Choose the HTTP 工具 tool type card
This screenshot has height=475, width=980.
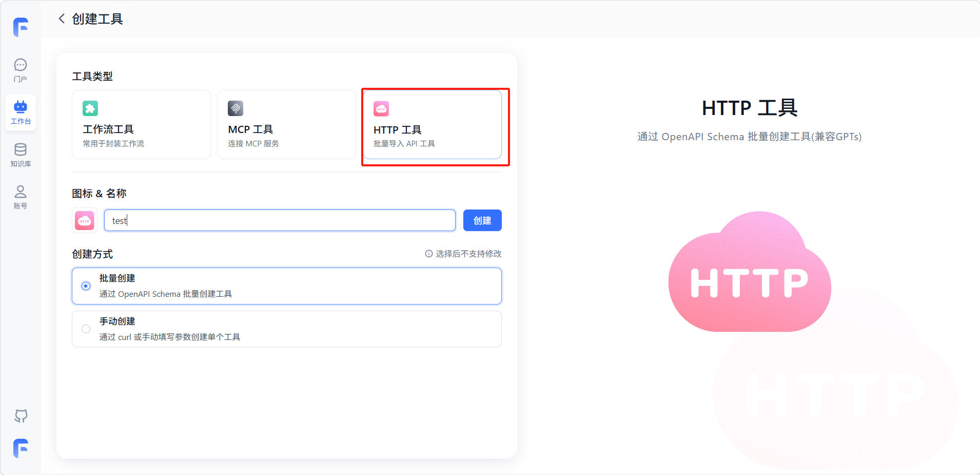pyautogui.click(x=432, y=125)
